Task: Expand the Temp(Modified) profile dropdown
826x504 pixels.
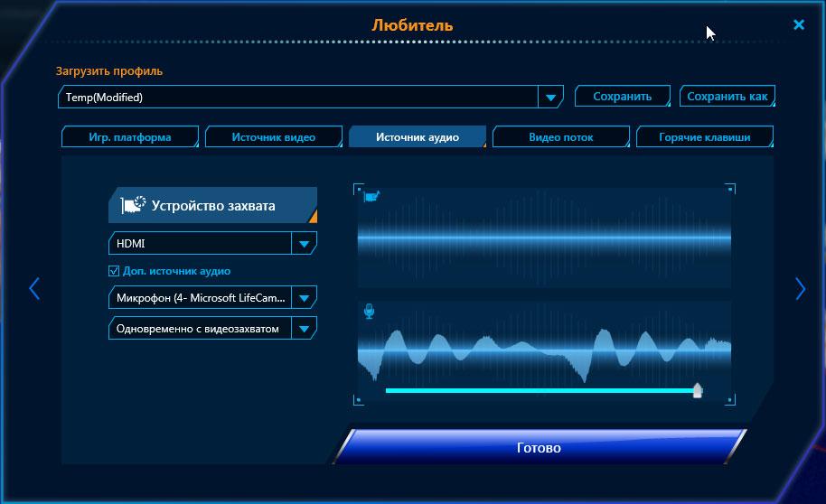Action: click(550, 98)
